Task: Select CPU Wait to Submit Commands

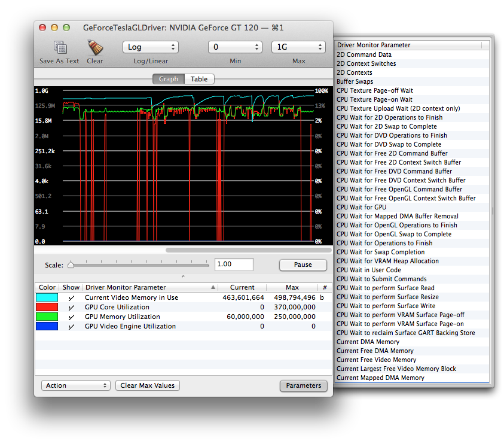Action: [412, 279]
